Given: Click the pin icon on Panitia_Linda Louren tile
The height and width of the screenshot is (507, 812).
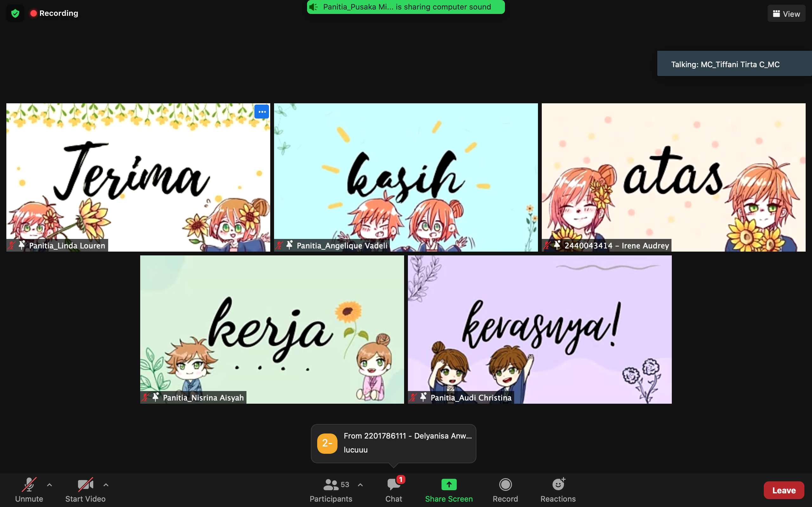Looking at the screenshot, I should [x=22, y=245].
